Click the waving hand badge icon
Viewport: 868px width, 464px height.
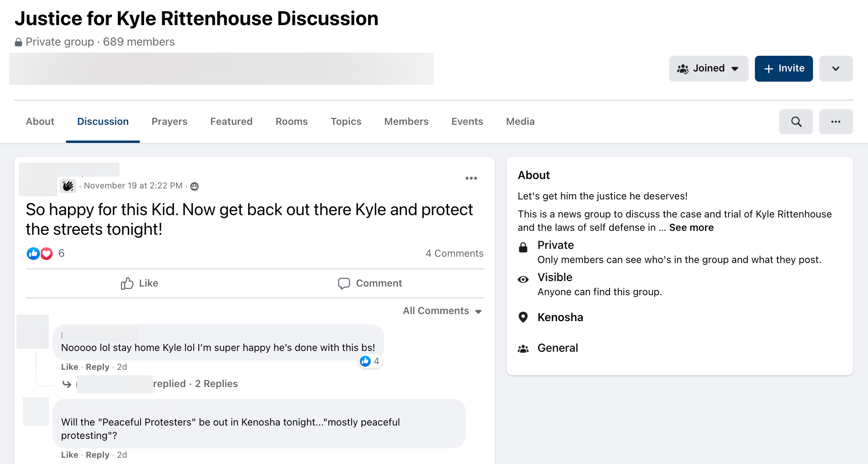pos(68,186)
